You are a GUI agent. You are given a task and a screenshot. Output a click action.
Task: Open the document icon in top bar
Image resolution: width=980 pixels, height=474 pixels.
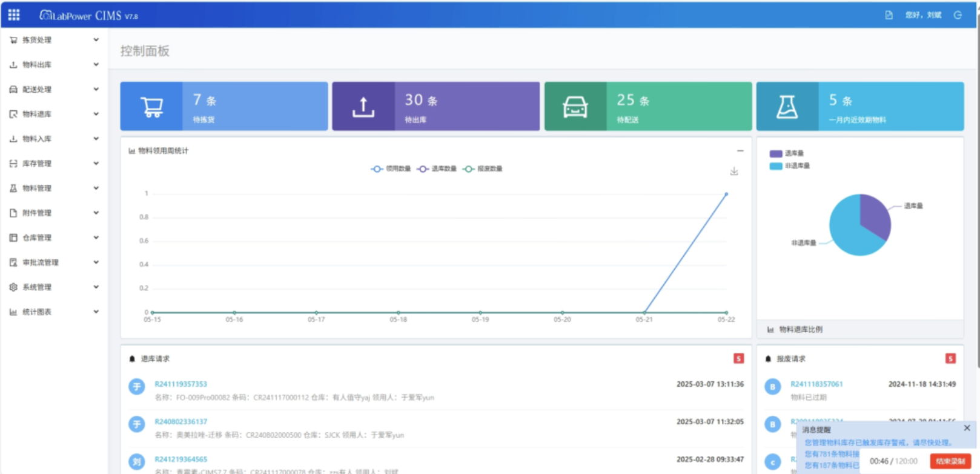889,15
